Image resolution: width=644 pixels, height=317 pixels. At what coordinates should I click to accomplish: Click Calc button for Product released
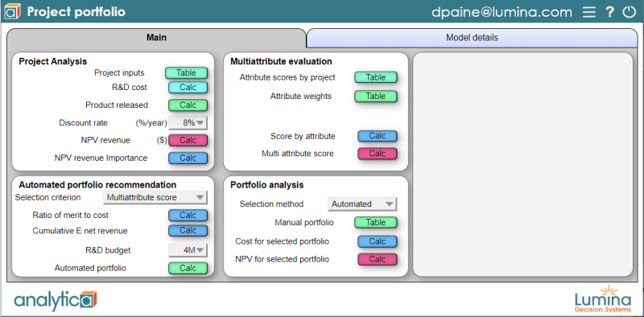188,105
